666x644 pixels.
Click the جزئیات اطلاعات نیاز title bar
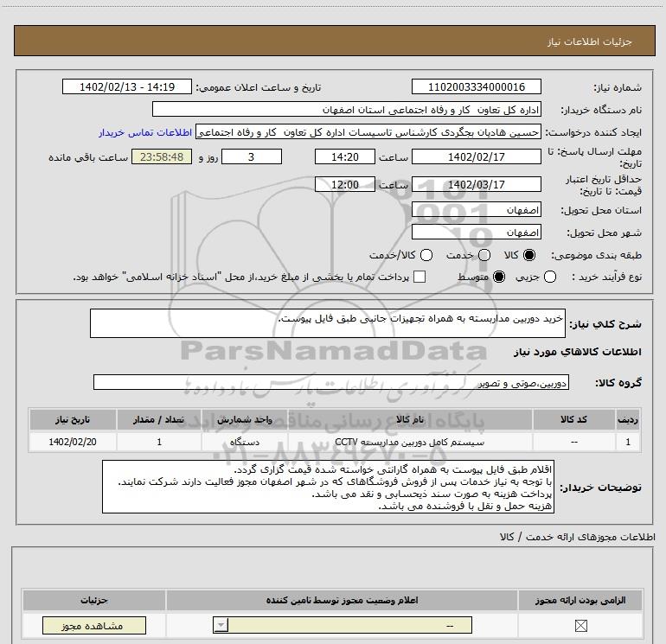[x=334, y=41]
